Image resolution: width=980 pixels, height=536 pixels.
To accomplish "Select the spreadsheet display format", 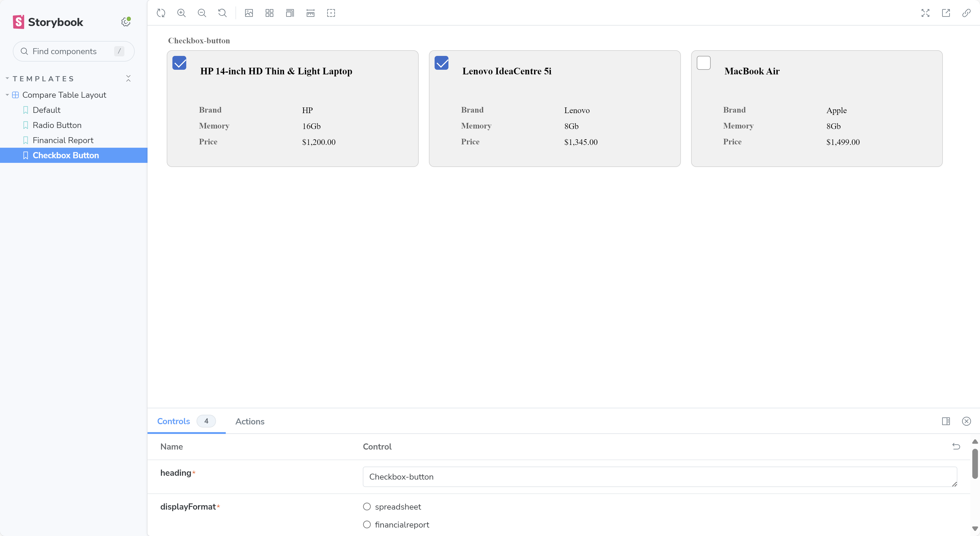I will (x=367, y=506).
